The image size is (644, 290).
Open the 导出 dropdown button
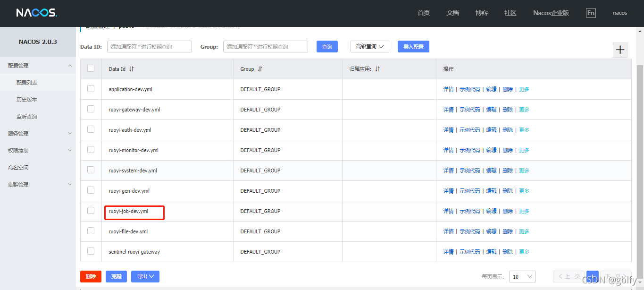coord(145,276)
